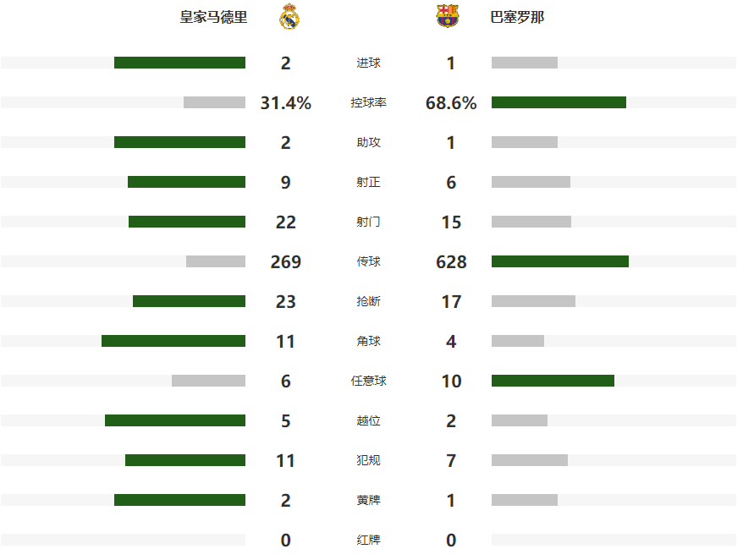Click the 269 passes value
Screen dimensions: 743x560
click(286, 261)
